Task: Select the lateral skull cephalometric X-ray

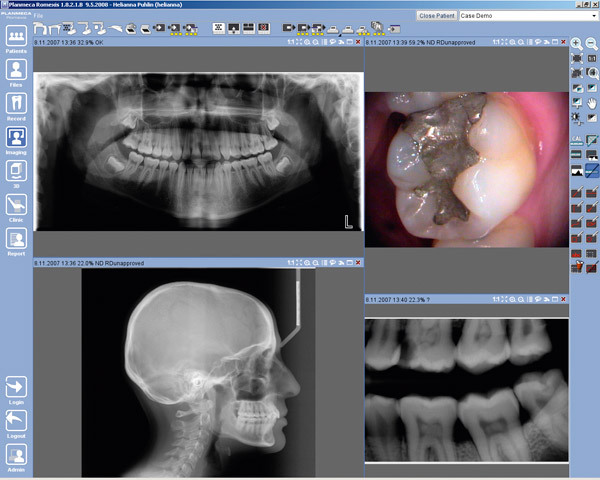Action: (x=198, y=372)
